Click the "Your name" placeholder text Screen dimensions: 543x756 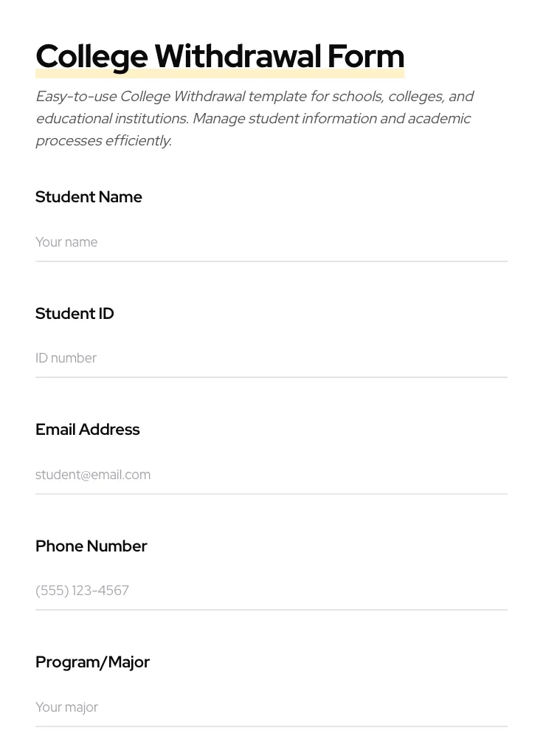pos(66,242)
